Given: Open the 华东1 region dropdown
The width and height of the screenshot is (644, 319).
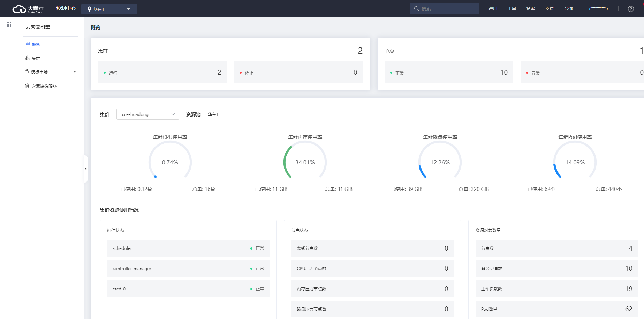Looking at the screenshot, I should (x=109, y=9).
